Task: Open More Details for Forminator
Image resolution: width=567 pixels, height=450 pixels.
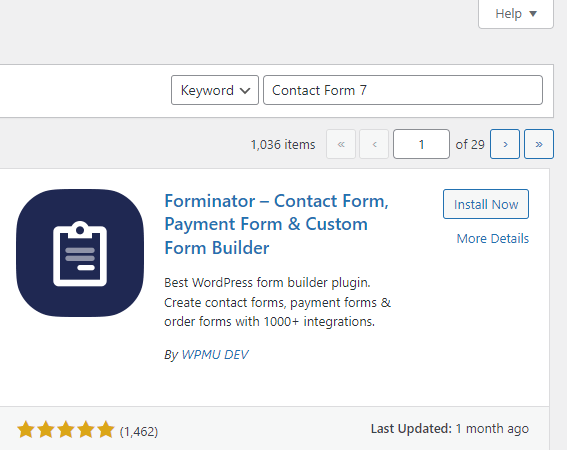Action: point(493,238)
